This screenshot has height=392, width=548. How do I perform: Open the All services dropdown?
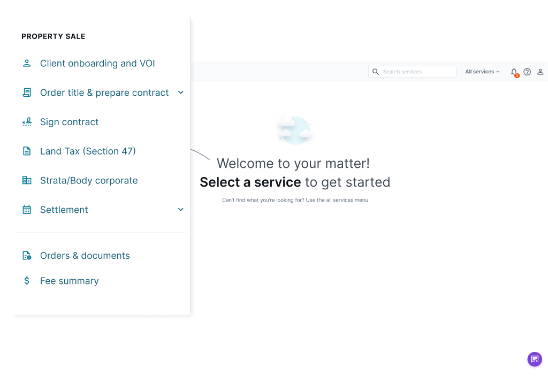481,71
